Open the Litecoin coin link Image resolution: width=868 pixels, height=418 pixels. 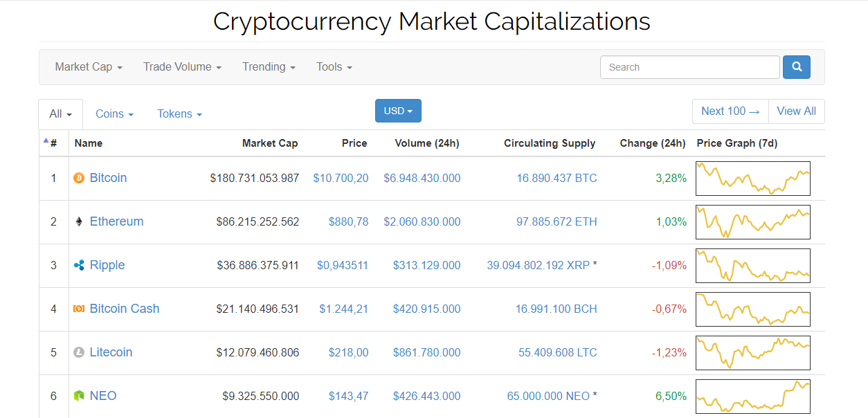click(x=111, y=352)
